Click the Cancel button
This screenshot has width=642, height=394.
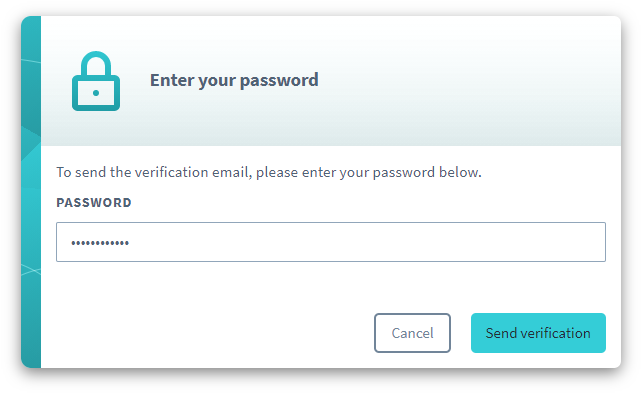click(x=412, y=333)
